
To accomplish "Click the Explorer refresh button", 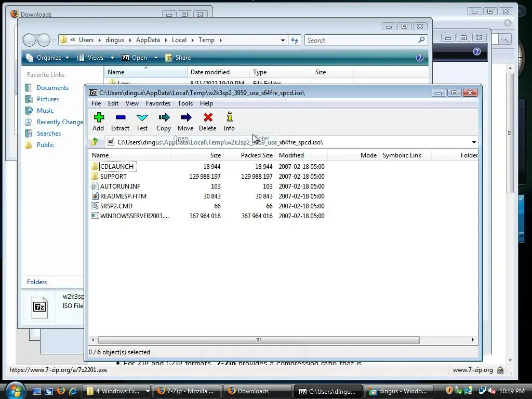I will tap(295, 40).
